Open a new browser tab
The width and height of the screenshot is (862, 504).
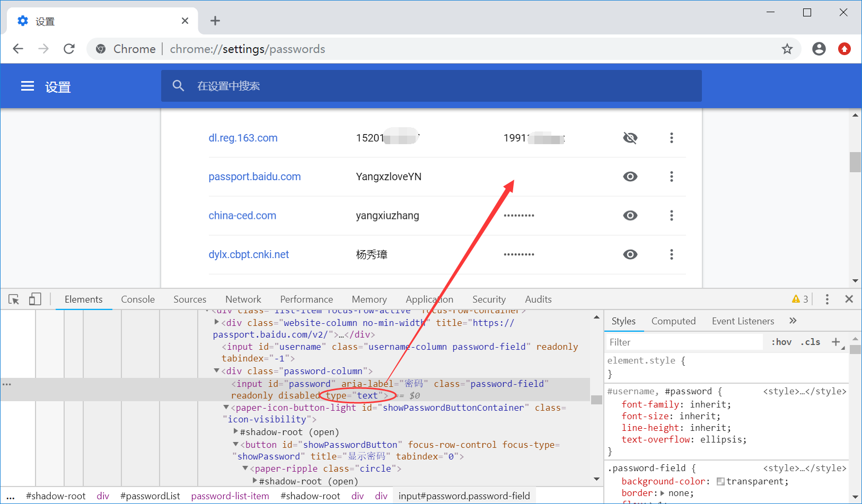point(215,21)
